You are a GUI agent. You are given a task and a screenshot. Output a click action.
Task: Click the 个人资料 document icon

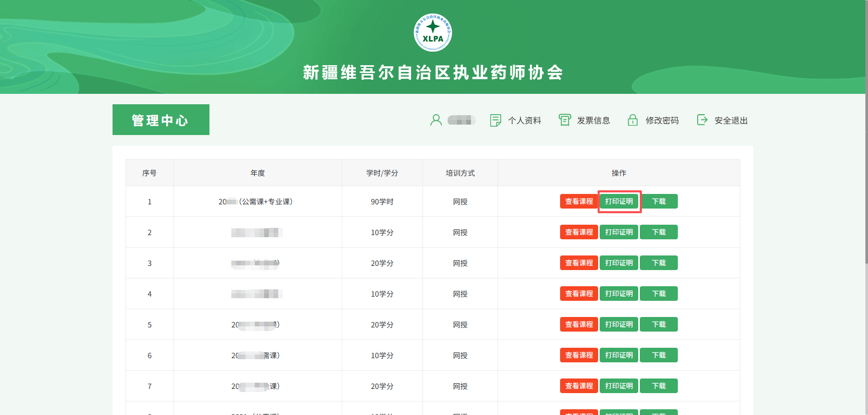pos(495,120)
